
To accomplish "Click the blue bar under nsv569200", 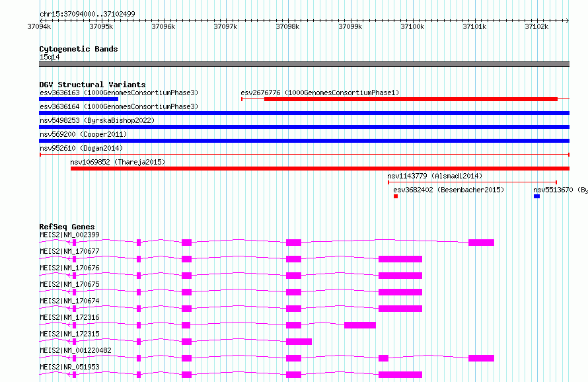I will click(x=304, y=141).
